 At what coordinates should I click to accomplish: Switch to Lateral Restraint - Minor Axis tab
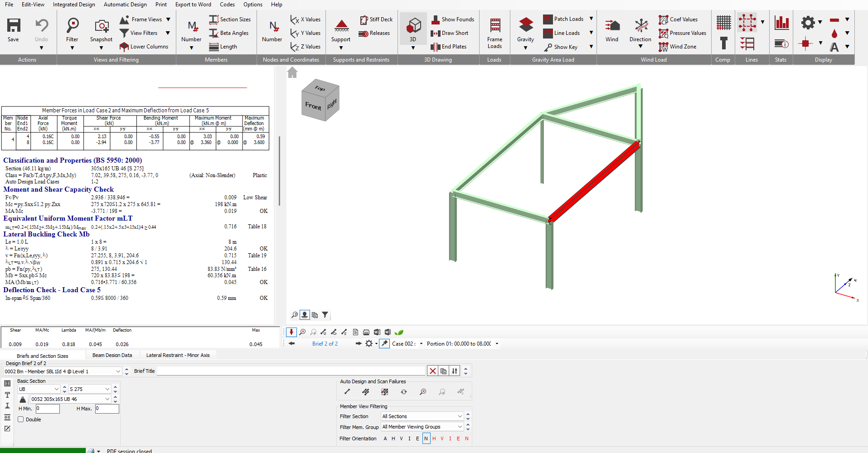(178, 355)
